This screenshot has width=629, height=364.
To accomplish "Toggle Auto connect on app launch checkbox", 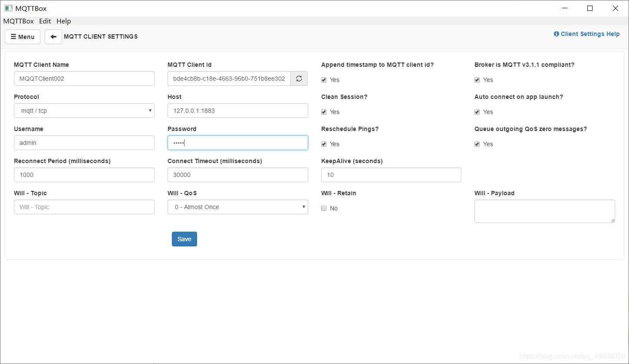I will [477, 112].
